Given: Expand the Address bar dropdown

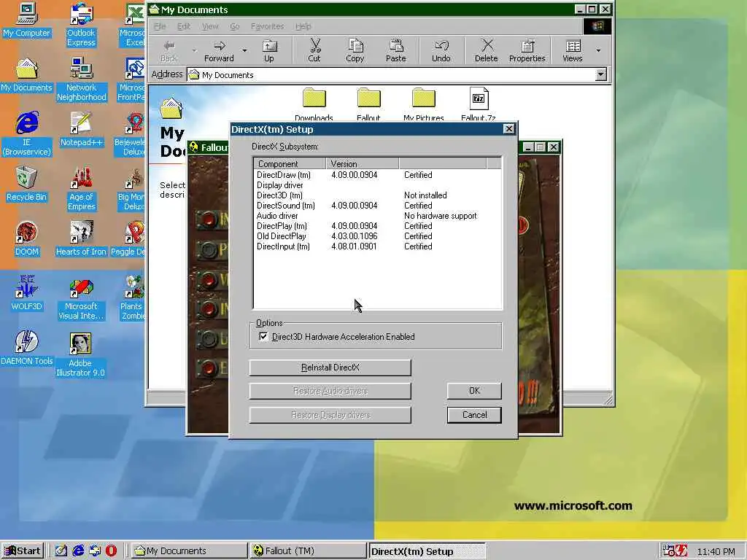Looking at the screenshot, I should point(601,75).
